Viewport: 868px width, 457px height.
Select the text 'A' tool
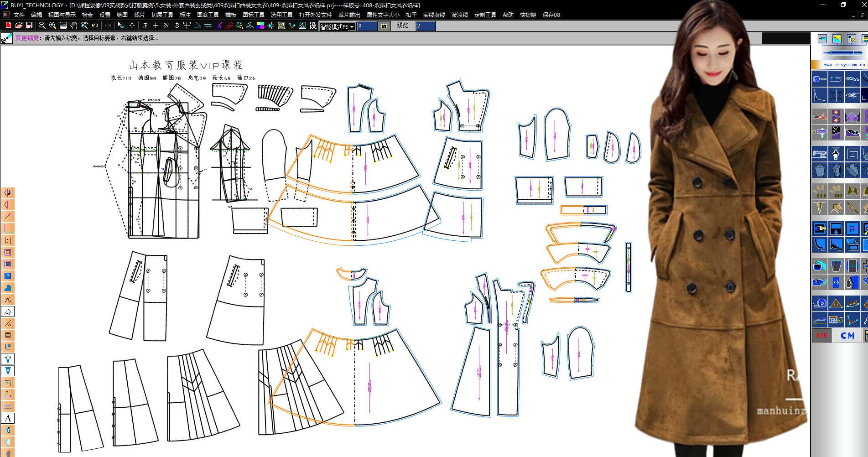[8, 418]
